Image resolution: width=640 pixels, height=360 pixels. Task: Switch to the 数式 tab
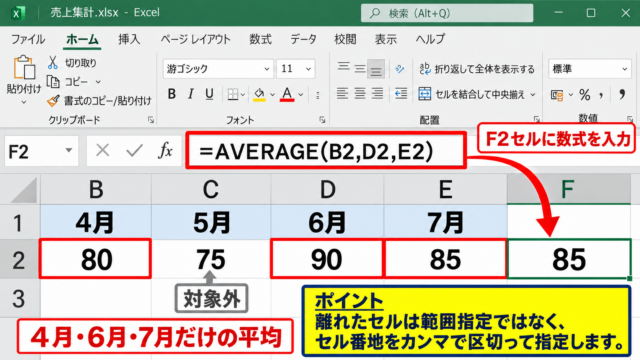click(x=260, y=39)
